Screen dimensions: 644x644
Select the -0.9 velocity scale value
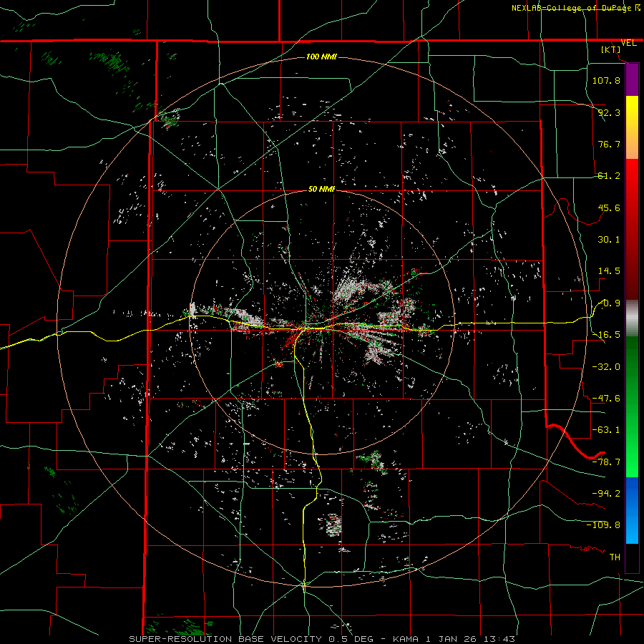click(x=609, y=303)
